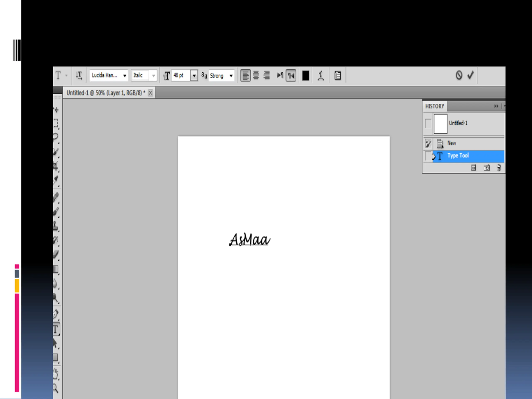
Task: Toggle history brush source beside Type Tool state
Action: point(428,156)
